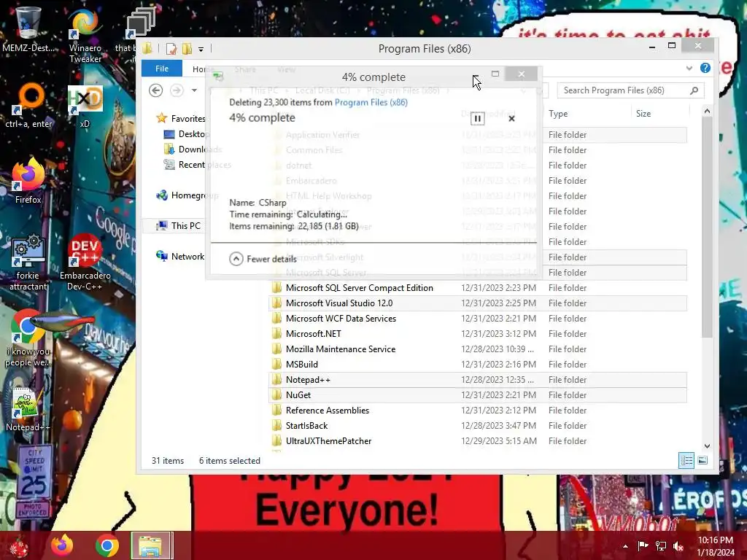
Task: Open the 'forkie attractant' desktop icon
Action: click(x=28, y=262)
